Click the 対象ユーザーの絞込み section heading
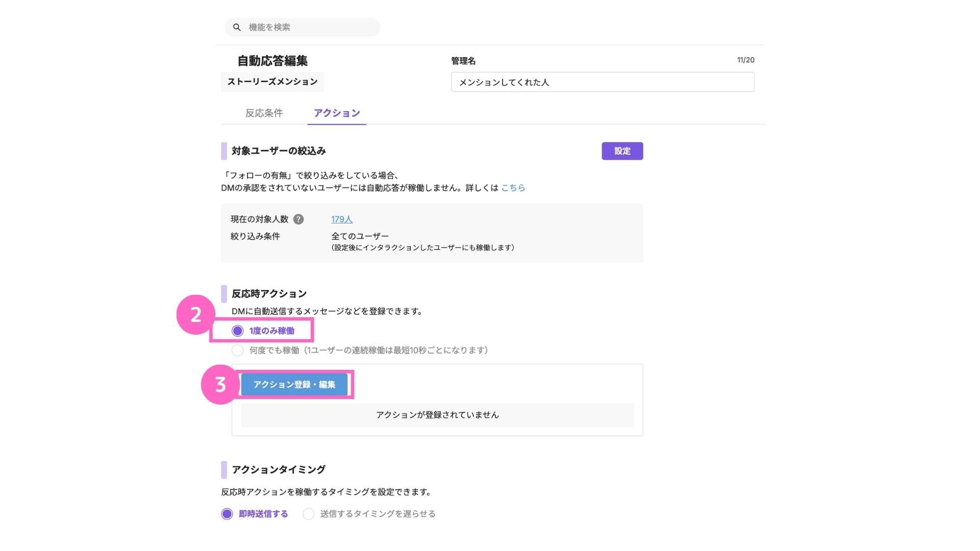The width and height of the screenshot is (980, 551). coord(278,151)
